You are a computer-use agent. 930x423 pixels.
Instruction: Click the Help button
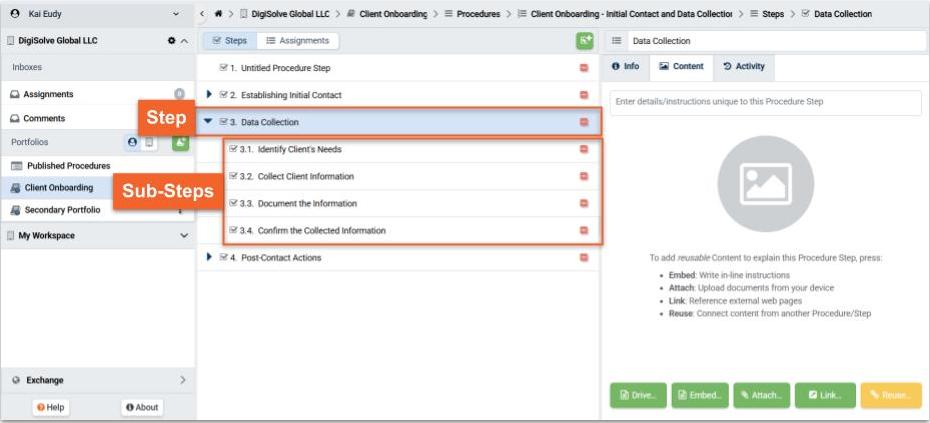coord(51,407)
